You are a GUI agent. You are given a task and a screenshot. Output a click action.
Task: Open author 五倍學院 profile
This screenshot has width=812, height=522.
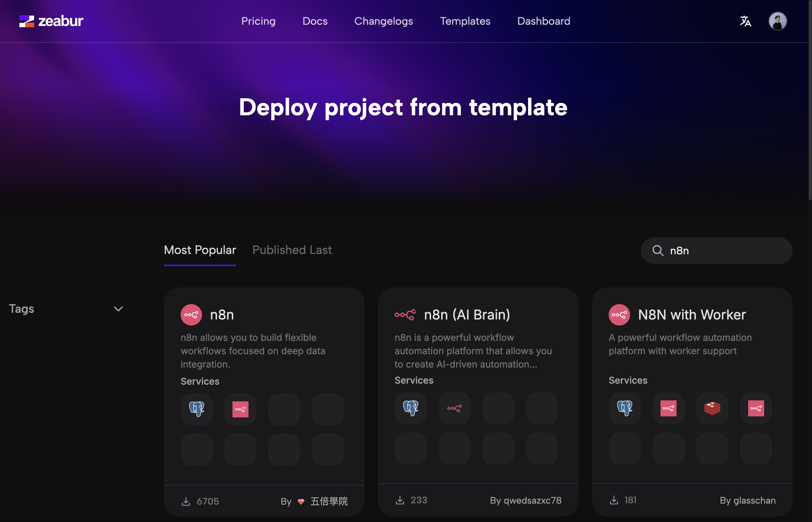pos(329,501)
